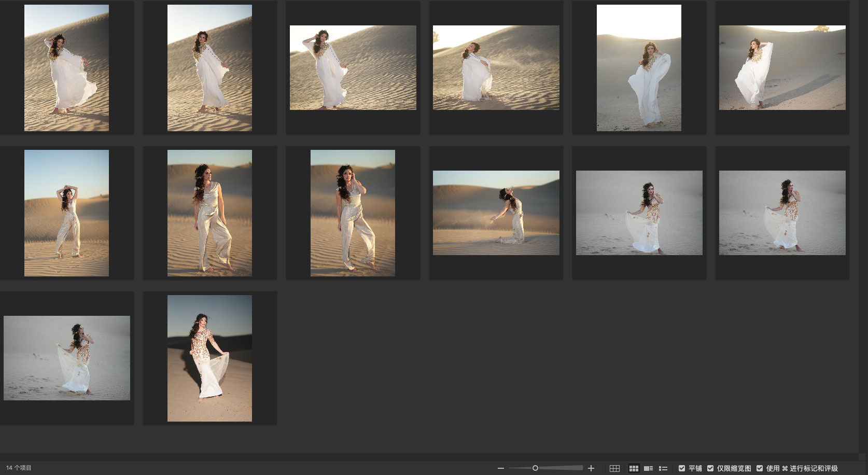Screen dimensions: 868x475
Task: Select third top-row landscape dune photo
Action: [353, 68]
